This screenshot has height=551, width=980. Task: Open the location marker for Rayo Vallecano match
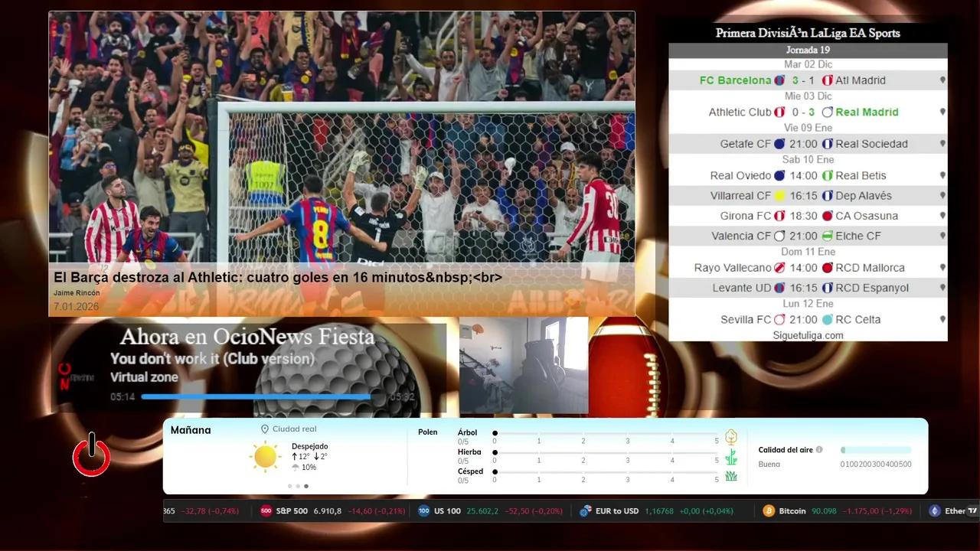point(942,268)
